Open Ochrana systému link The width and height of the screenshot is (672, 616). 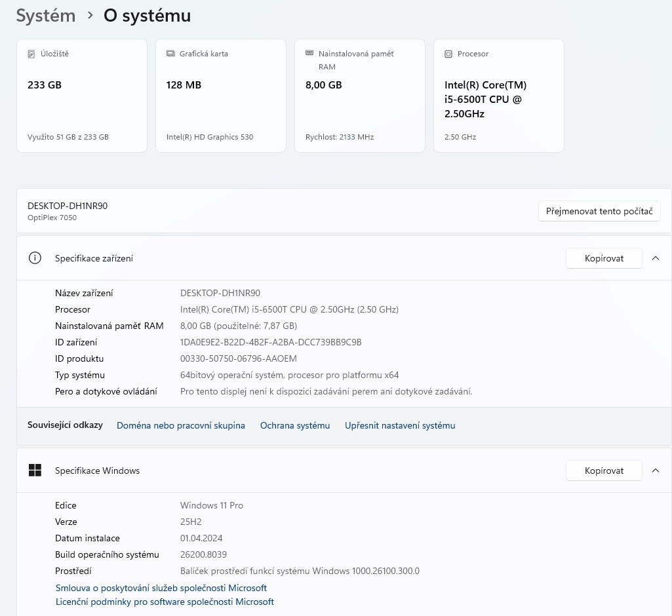tap(295, 425)
